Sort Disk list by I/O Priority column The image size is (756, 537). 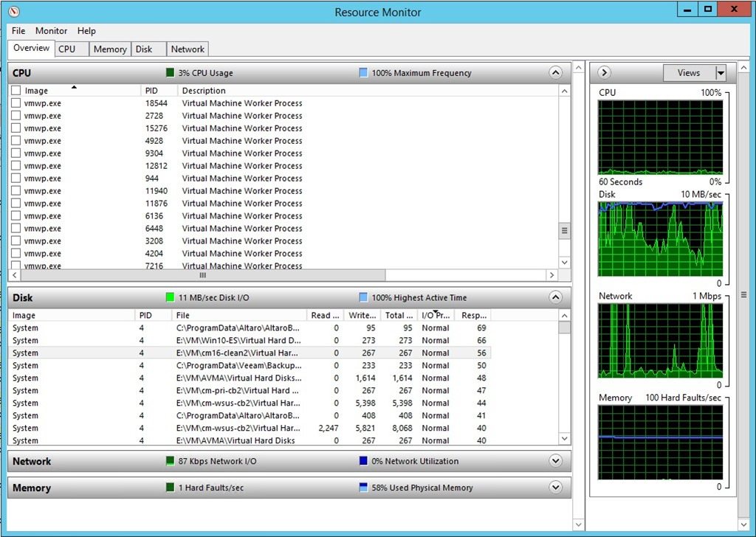point(436,316)
